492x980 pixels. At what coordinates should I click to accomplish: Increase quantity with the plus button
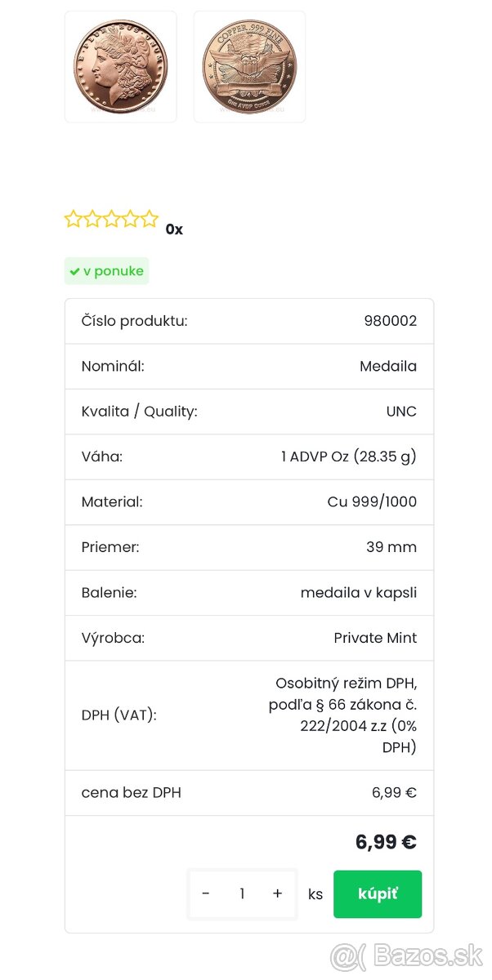(278, 893)
